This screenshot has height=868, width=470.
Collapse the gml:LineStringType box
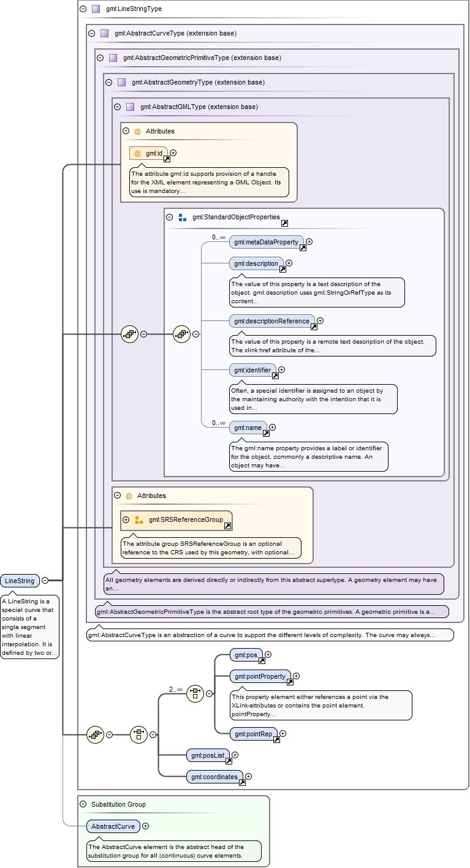83,9
